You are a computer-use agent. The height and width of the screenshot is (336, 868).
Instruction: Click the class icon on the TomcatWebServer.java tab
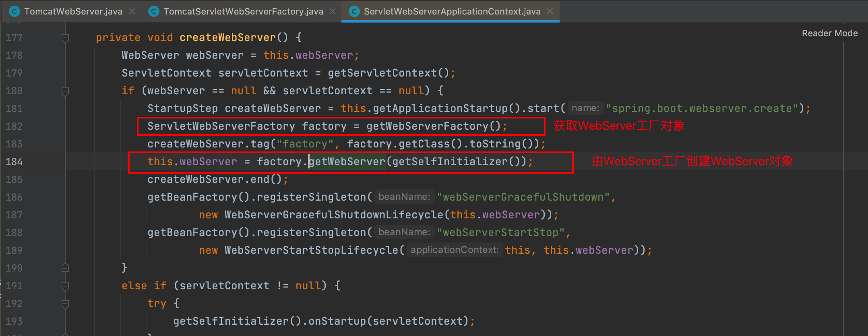(14, 11)
